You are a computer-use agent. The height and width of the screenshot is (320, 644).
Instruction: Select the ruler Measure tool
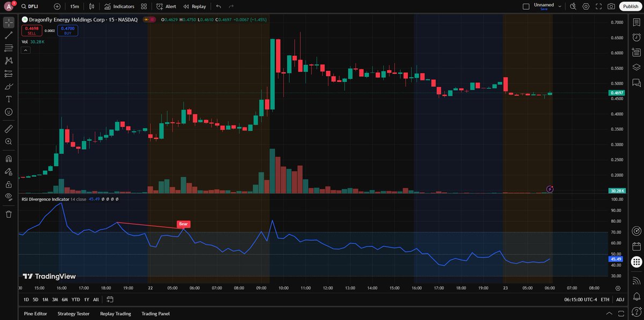tap(9, 129)
